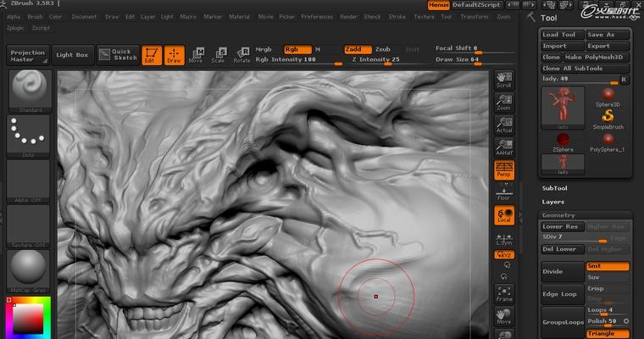The width and height of the screenshot is (644, 339).
Task: Open the Texture Off selector
Action: click(28, 226)
